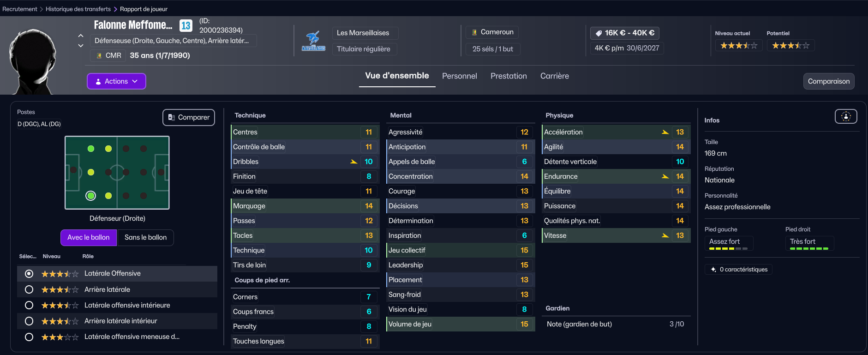868x355 pixels.
Task: Click the Dribbles attribute trend arrow
Action: (x=354, y=162)
